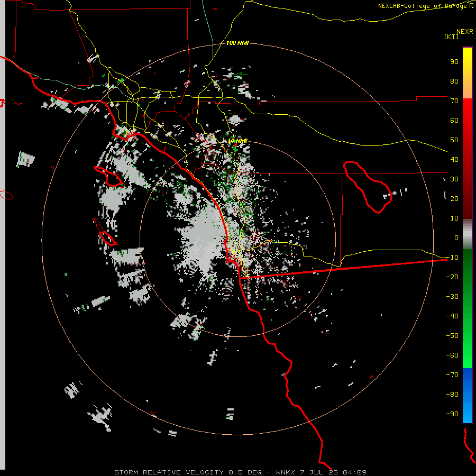The height and width of the screenshot is (476, 476).
Task: Click the 90 value on velocity scale
Action: coord(454,62)
